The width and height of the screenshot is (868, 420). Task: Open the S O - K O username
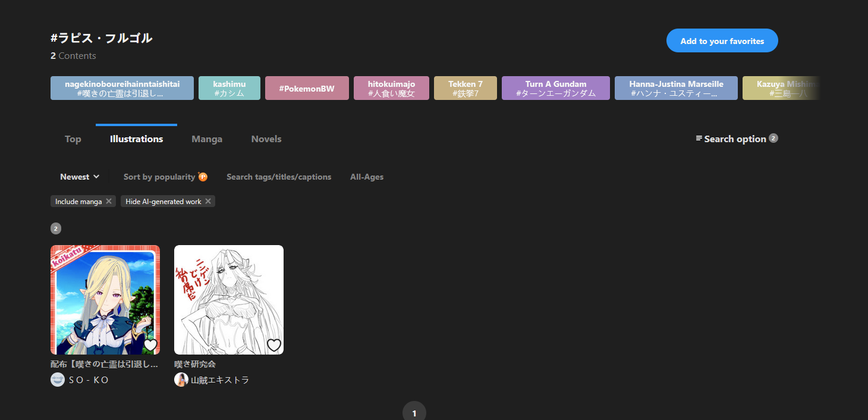[x=89, y=380]
